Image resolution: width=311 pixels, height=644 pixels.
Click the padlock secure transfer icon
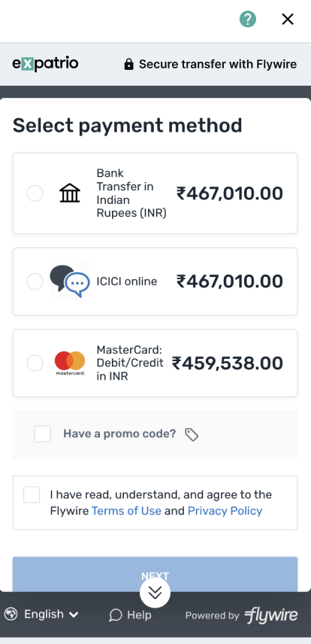point(128,64)
